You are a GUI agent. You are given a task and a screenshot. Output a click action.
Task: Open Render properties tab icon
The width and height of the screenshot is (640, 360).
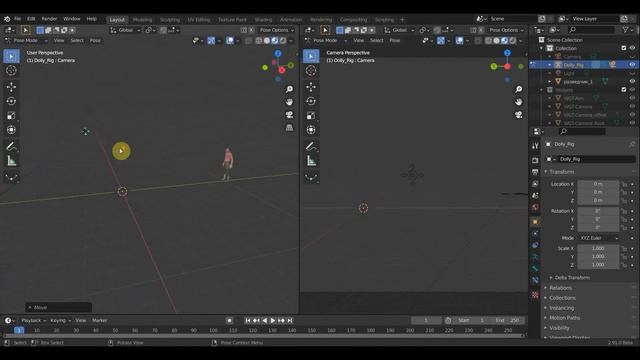tap(535, 160)
